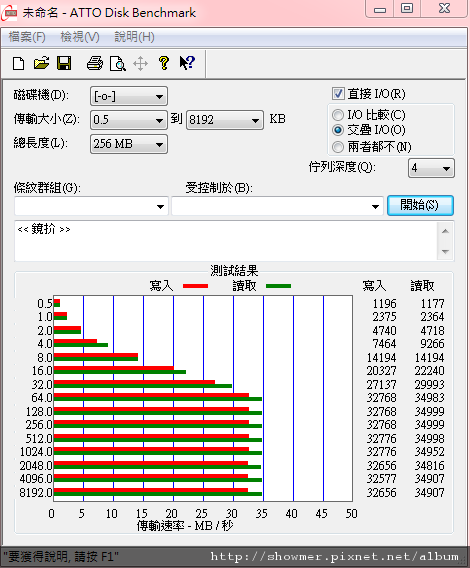470x568 pixels.
Task: Click inside the description text box
Action: 225,241
